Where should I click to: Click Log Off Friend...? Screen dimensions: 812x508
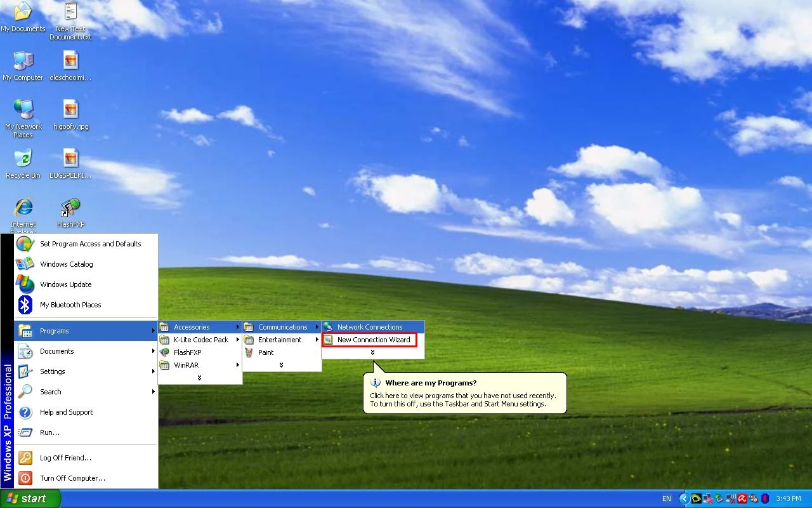point(86,458)
